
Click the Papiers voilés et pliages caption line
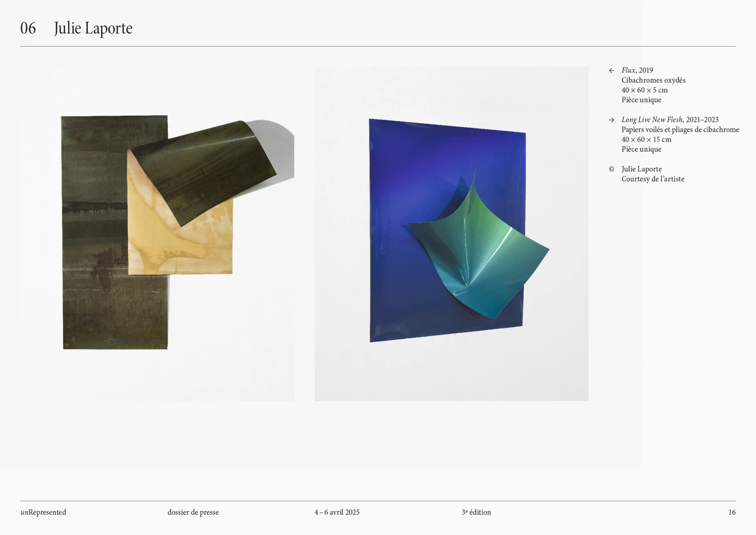(680, 129)
